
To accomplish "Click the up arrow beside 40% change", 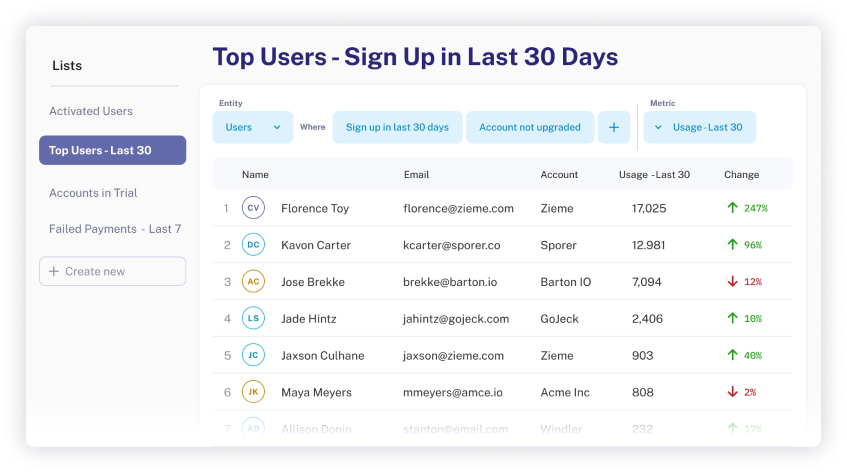I will point(732,354).
